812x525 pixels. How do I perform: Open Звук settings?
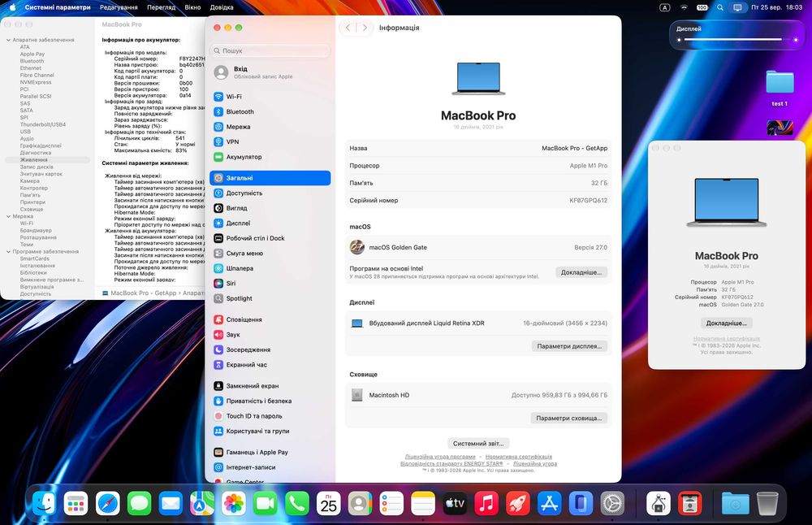point(270,335)
